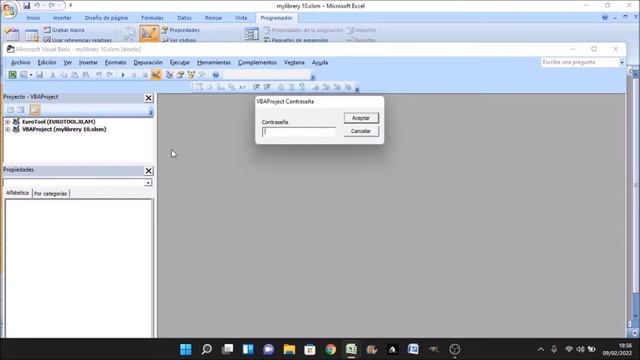Click View Code icon in Project panel
The height and width of the screenshot is (360, 640).
(x=10, y=110)
